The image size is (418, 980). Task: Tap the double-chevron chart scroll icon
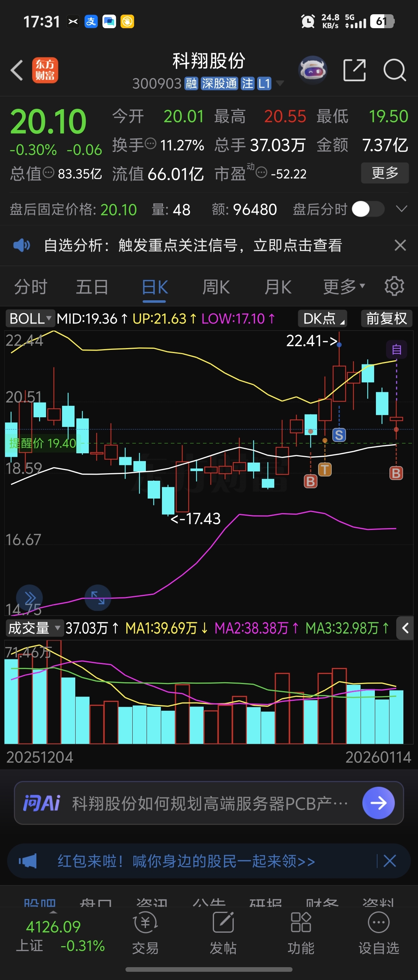(x=29, y=598)
